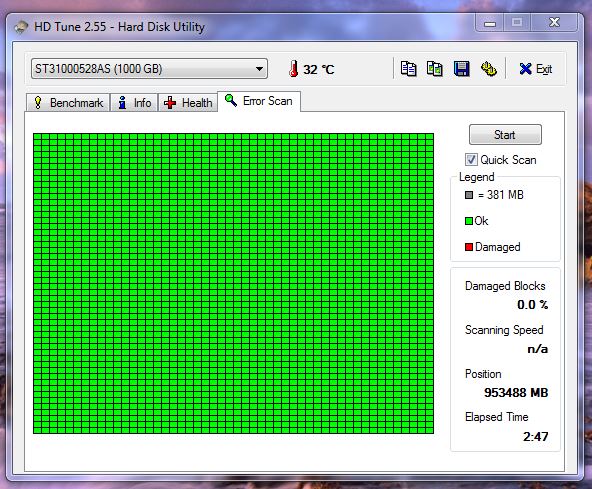Switch to the Info tab
Image resolution: width=592 pixels, height=489 pixels.
click(x=134, y=103)
